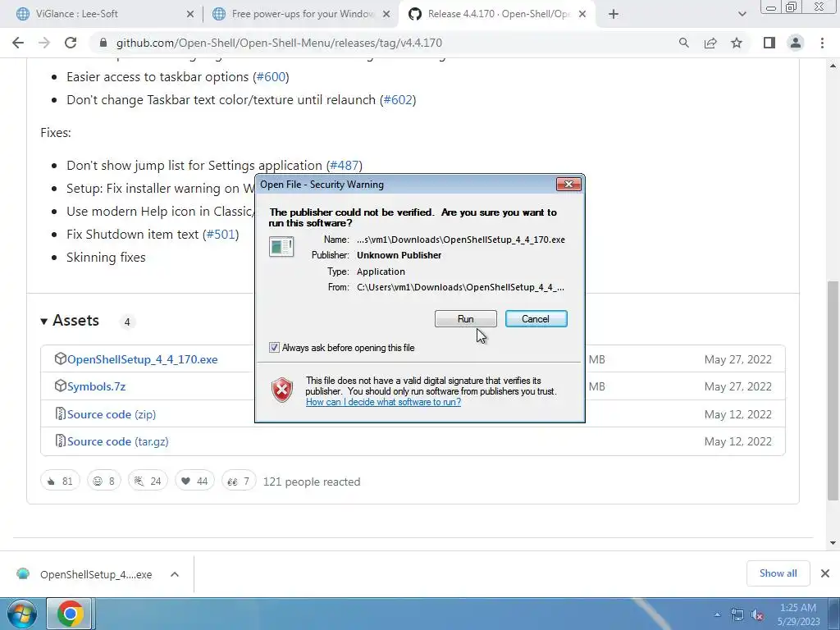Screen dimensions: 840x630
Task: Click the Run button in security warning
Action: coord(466,319)
